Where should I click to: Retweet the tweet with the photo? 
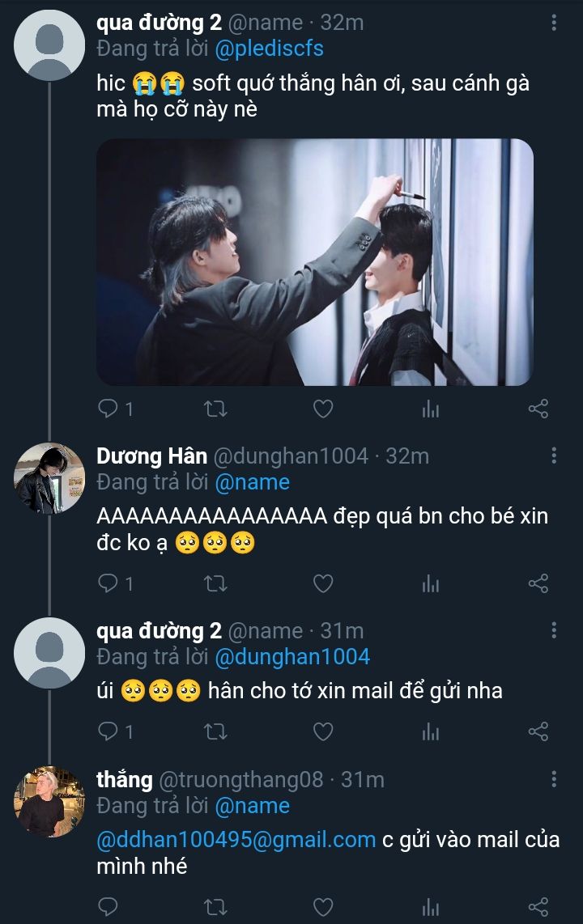point(215,409)
